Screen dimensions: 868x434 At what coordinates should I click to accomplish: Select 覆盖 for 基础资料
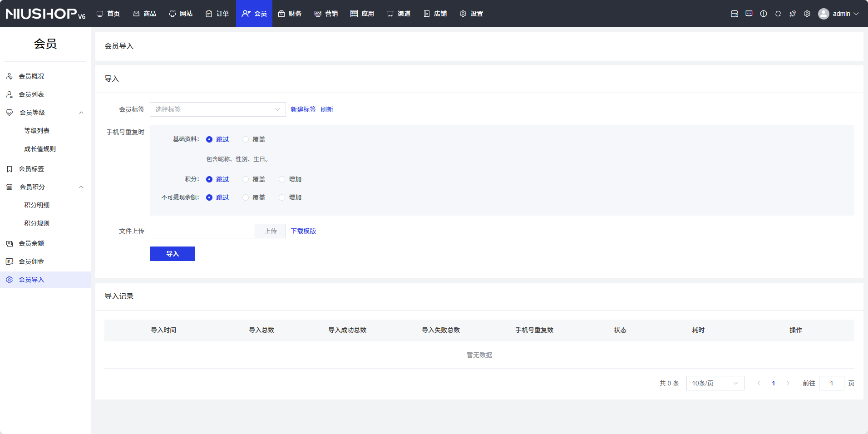click(246, 139)
